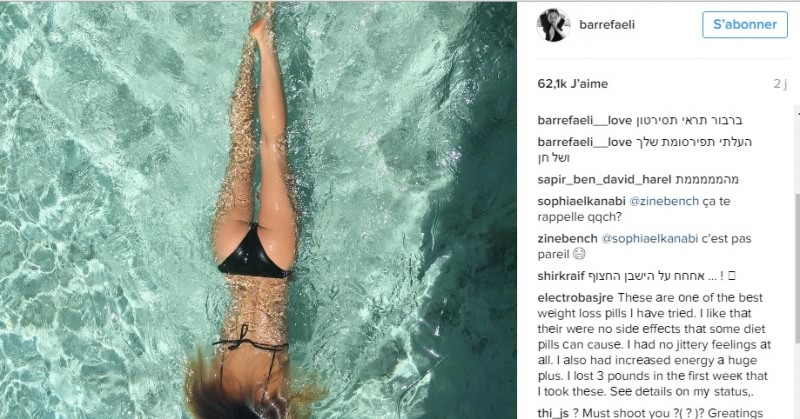Click the ça te rappelle qqch comment text
Viewport: 800px width, 419px height.
[x=634, y=209]
